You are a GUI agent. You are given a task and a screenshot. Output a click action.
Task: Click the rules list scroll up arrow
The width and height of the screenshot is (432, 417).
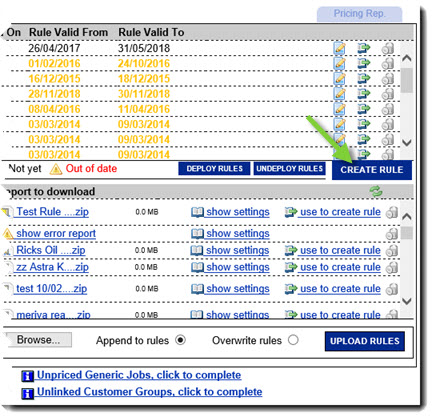407,58
